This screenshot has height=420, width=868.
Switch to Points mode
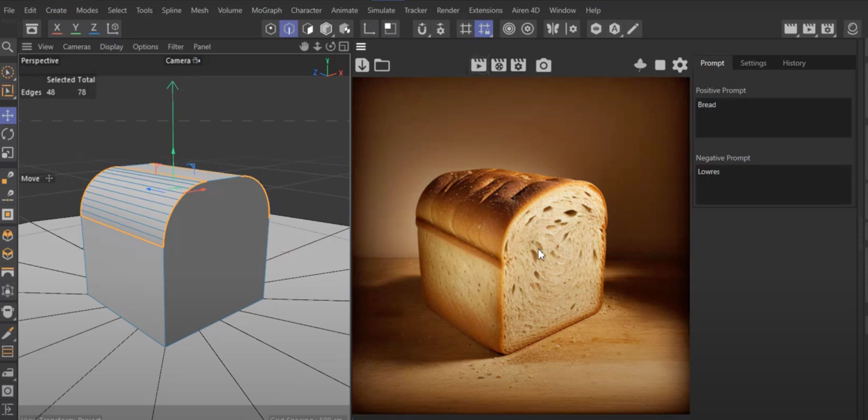click(270, 29)
